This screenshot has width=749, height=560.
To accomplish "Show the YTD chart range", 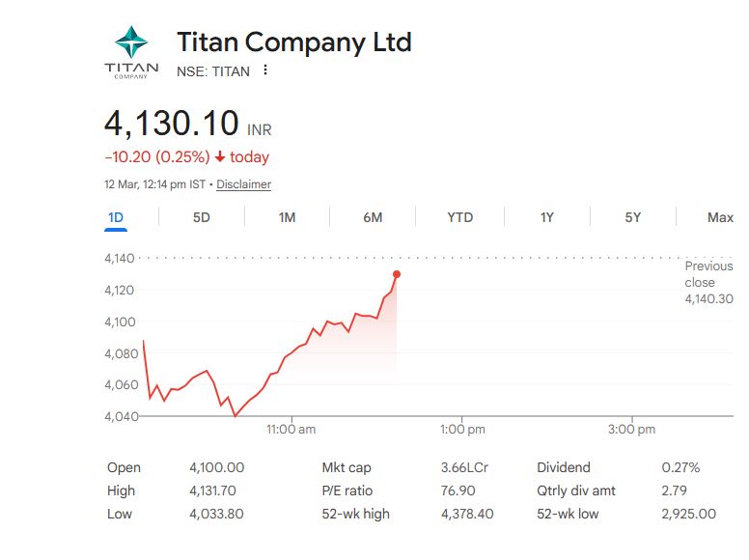I will (459, 217).
